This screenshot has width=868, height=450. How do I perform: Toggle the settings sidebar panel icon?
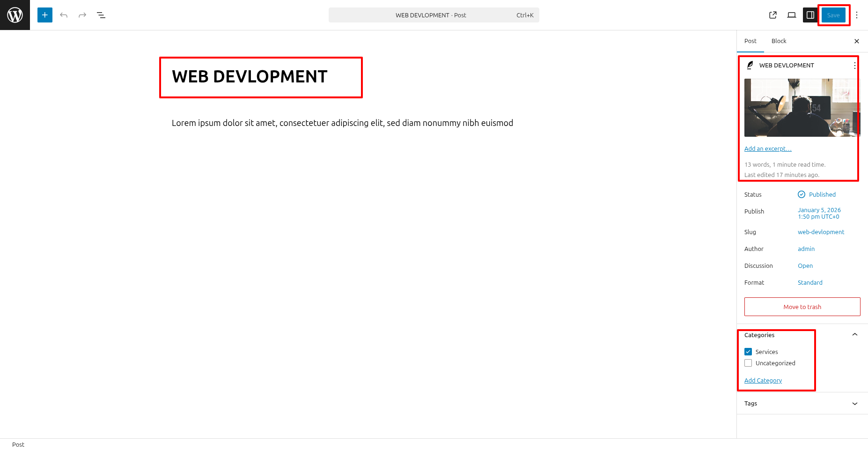[x=810, y=15]
